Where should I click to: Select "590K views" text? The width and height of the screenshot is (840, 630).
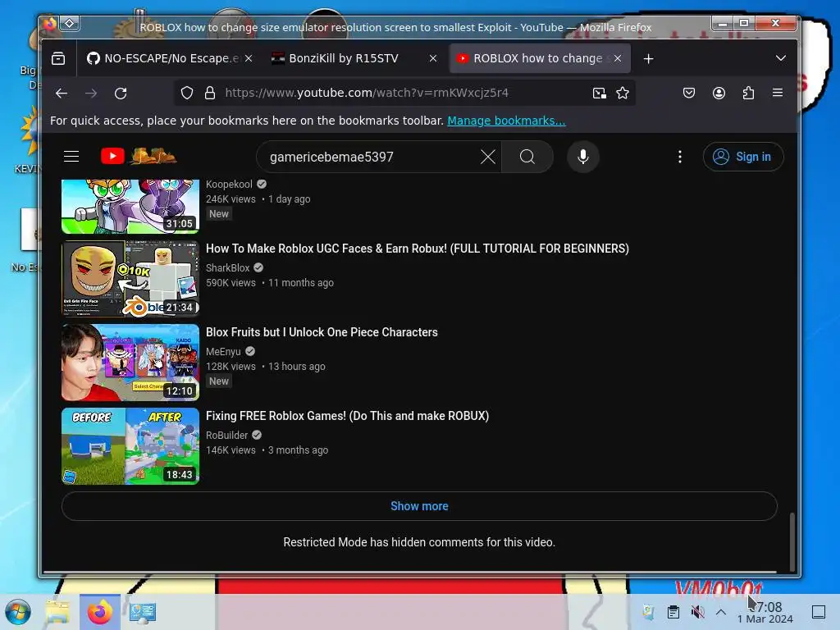(231, 283)
